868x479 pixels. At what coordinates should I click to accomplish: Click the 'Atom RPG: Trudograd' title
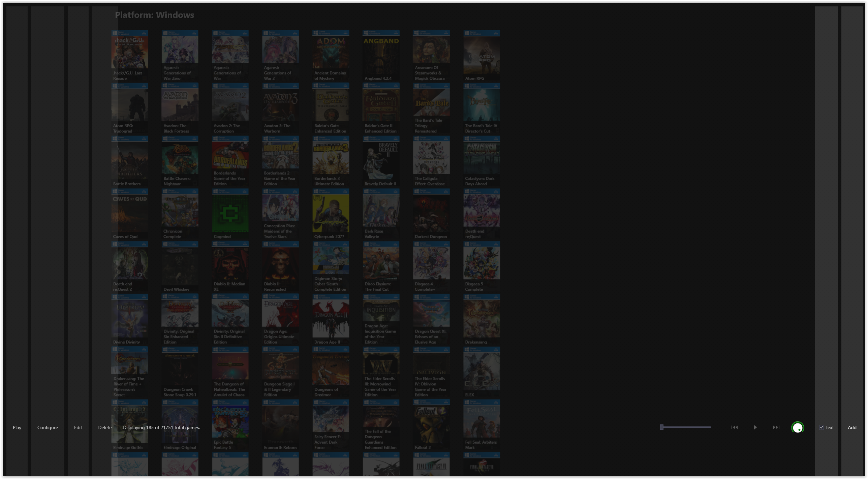pyautogui.click(x=123, y=128)
